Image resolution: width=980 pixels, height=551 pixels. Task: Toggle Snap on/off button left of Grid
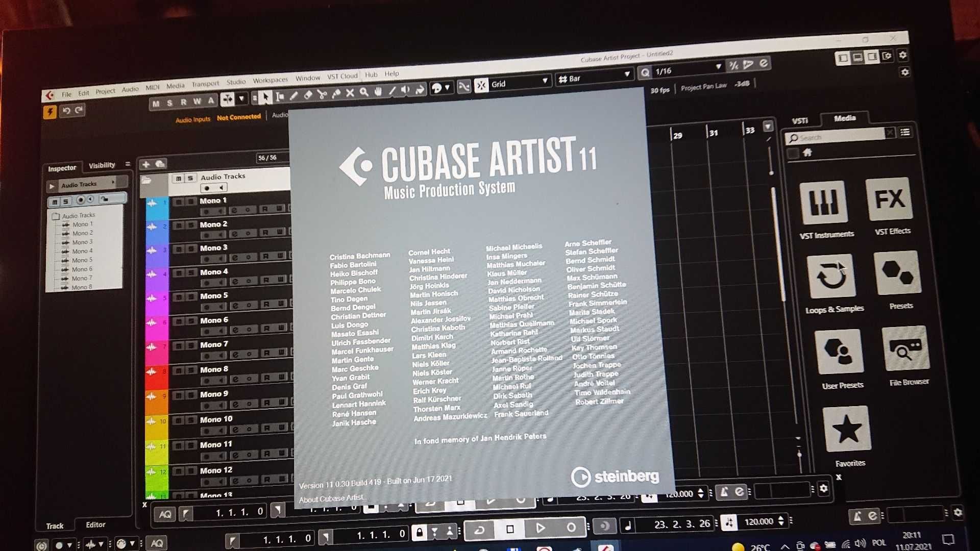pyautogui.click(x=481, y=85)
